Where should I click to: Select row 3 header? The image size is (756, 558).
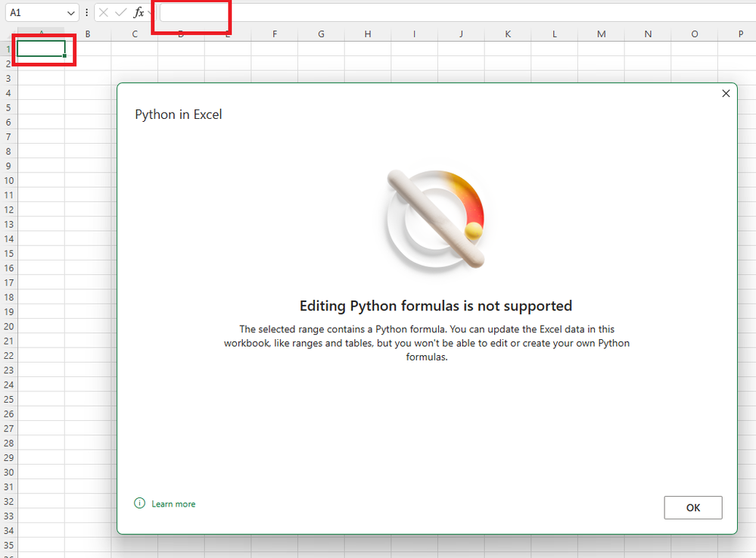pyautogui.click(x=8, y=78)
